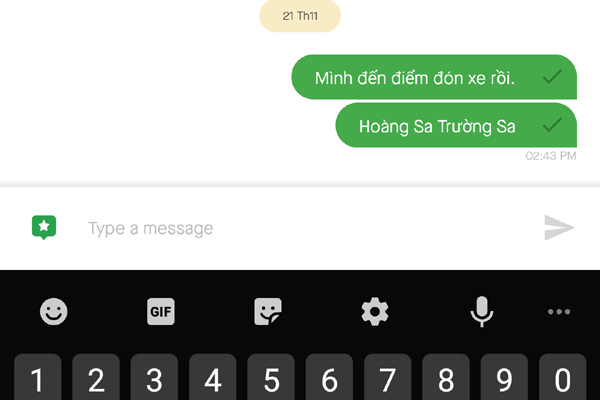
Task: Tap the 2 number key
Action: point(96,377)
